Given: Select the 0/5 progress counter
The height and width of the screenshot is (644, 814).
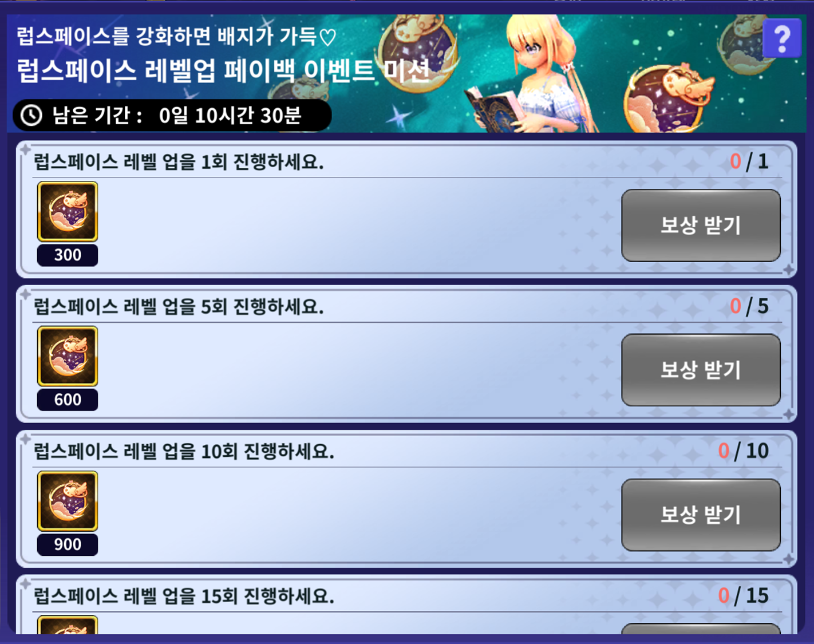Looking at the screenshot, I should (749, 306).
